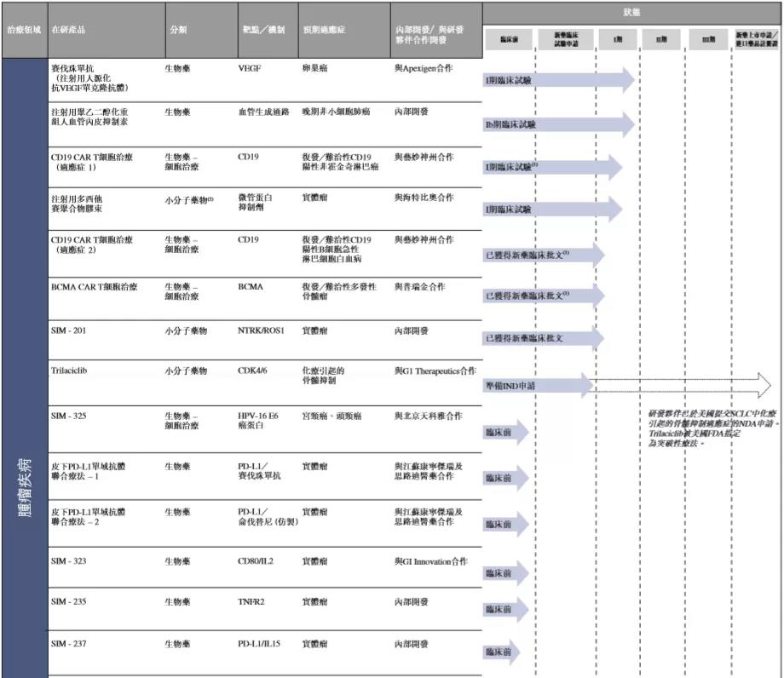Select the SIM - 201 product name
Image resolution: width=784 pixels, height=678 pixels.
(68, 330)
